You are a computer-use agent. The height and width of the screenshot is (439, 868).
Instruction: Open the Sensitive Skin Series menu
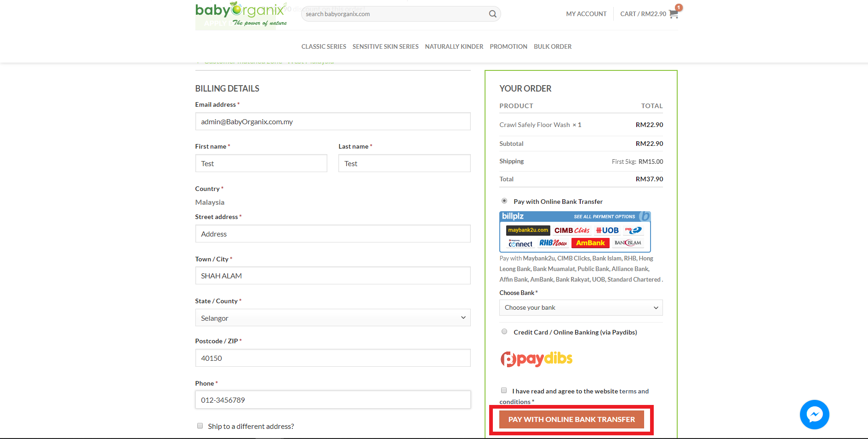coord(385,46)
